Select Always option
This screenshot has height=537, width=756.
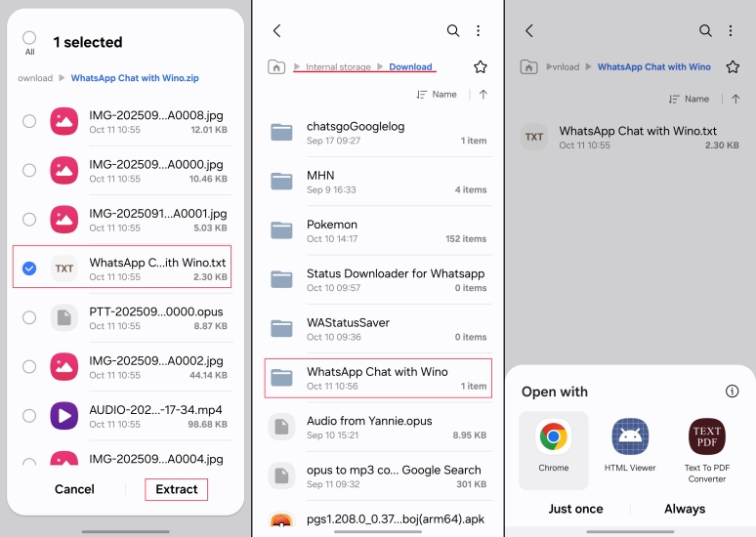point(685,509)
